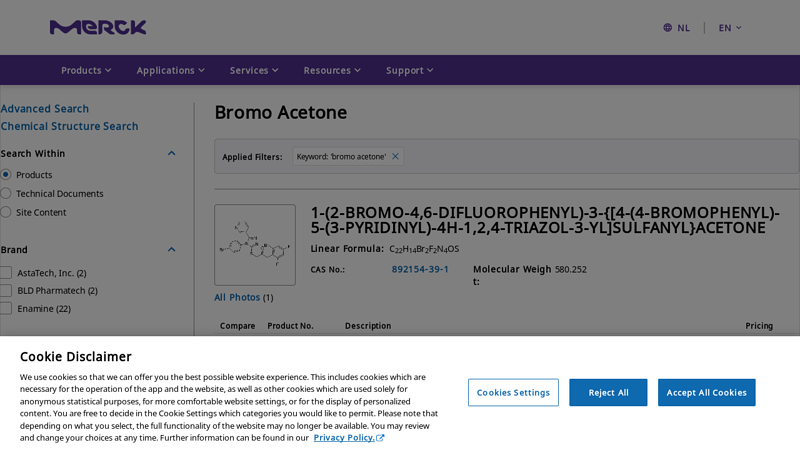Open the chemical structure thumbnail image
The height and width of the screenshot is (450, 800).
255,245
